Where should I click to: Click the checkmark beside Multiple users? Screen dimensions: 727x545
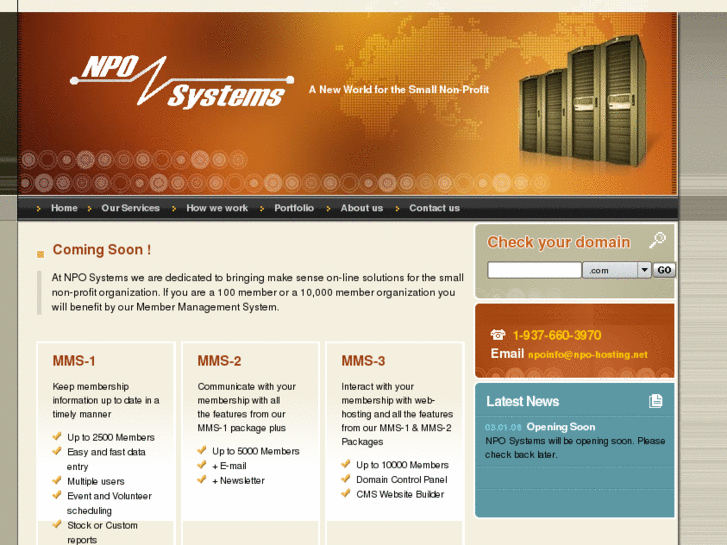pyautogui.click(x=57, y=480)
